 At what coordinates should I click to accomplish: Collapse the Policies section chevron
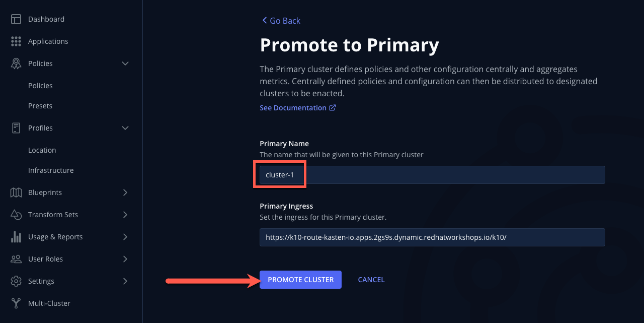[x=125, y=63]
